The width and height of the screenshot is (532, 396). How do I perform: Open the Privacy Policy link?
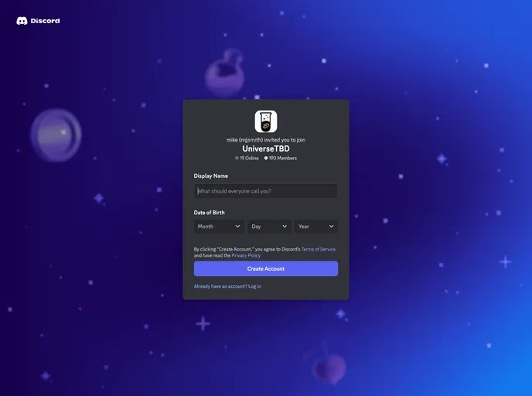tap(246, 255)
